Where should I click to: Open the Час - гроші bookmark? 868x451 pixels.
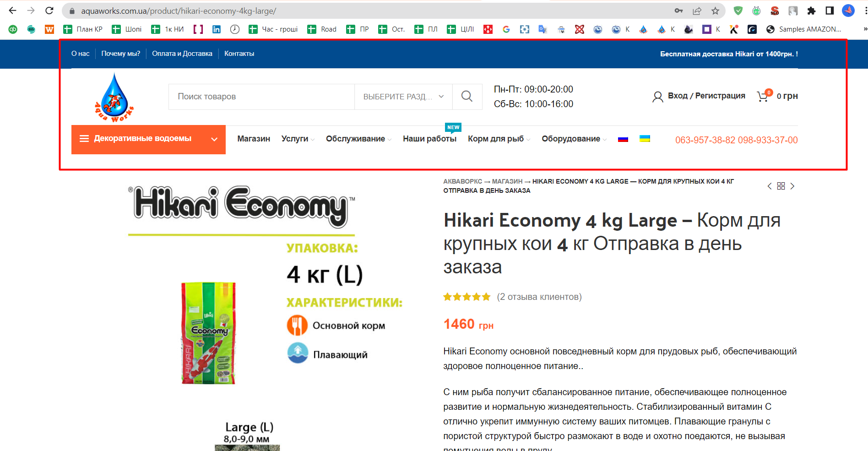pos(273,29)
